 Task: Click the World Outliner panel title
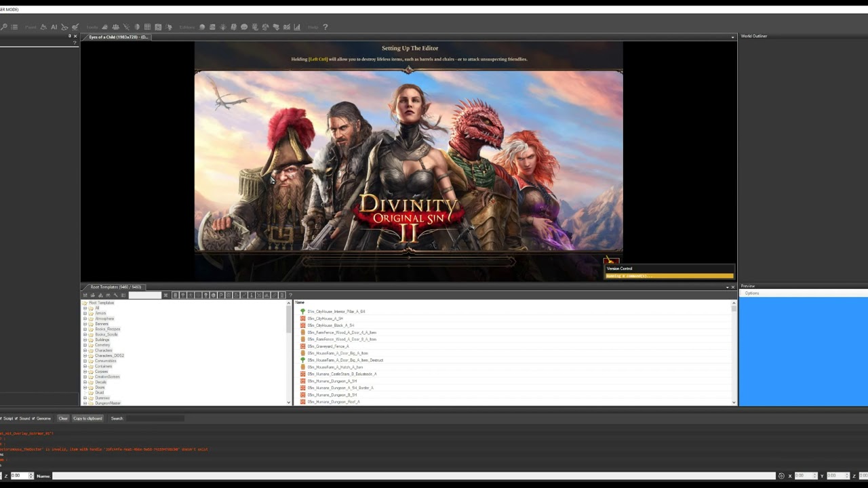(754, 37)
